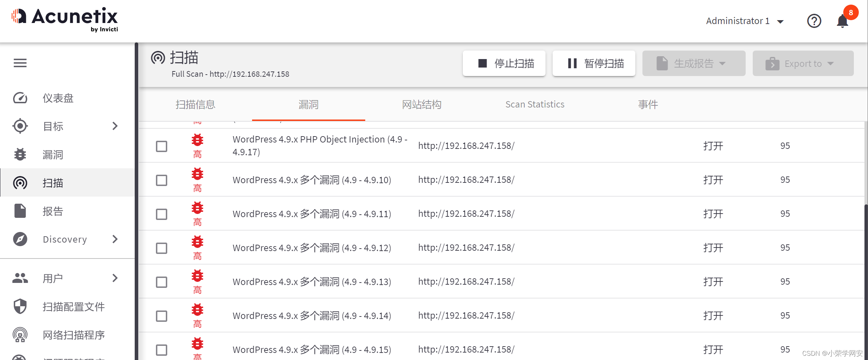Click the high severity bug icon for 4.9.11 row
The height and width of the screenshot is (360, 868).
point(197,208)
